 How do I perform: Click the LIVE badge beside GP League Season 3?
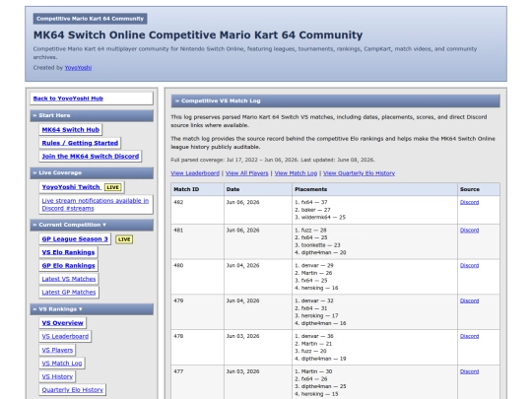click(124, 239)
